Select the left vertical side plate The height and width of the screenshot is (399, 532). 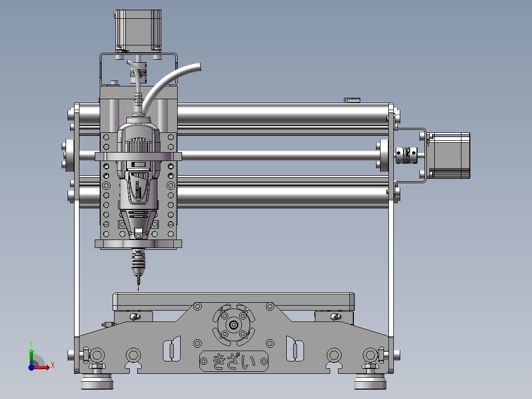coord(76,238)
